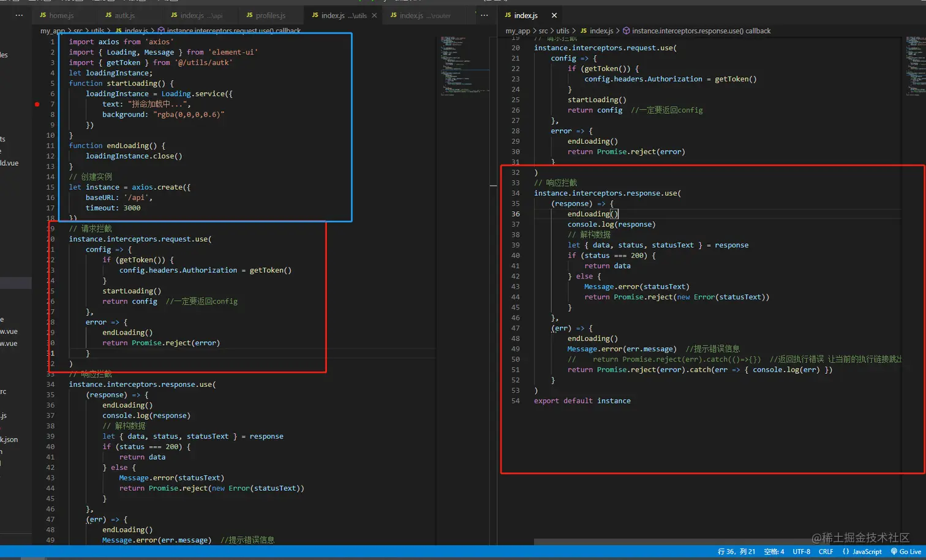This screenshot has height=560, width=926.
Task: Open the UTF-8 encoding selector
Action: coord(801,551)
